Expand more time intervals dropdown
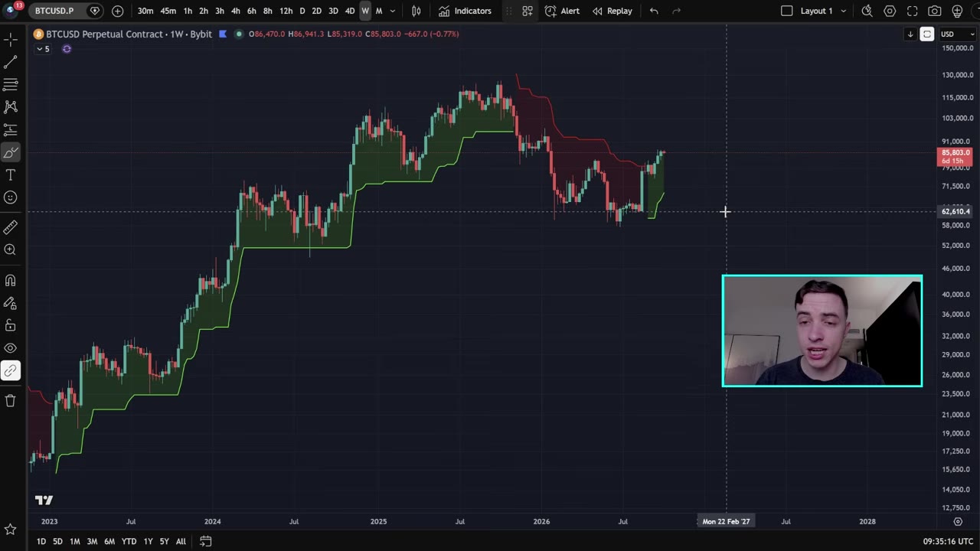Screen dimensions: 980x551 pos(393,11)
